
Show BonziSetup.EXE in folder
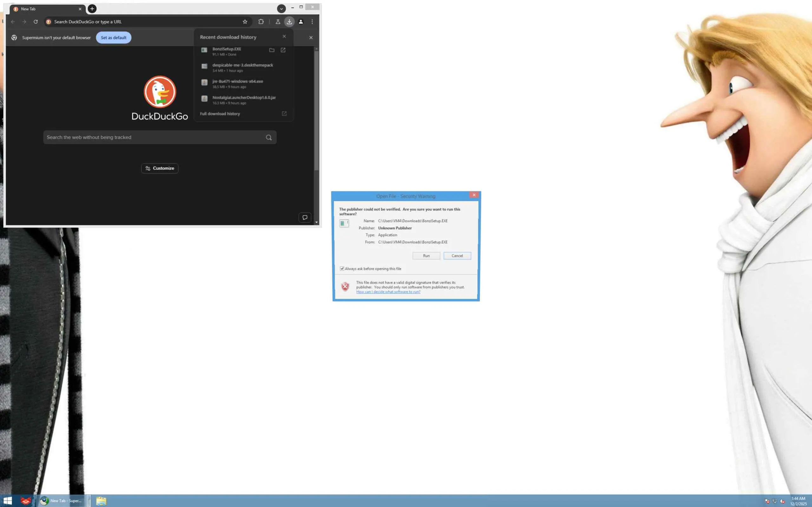click(x=272, y=50)
